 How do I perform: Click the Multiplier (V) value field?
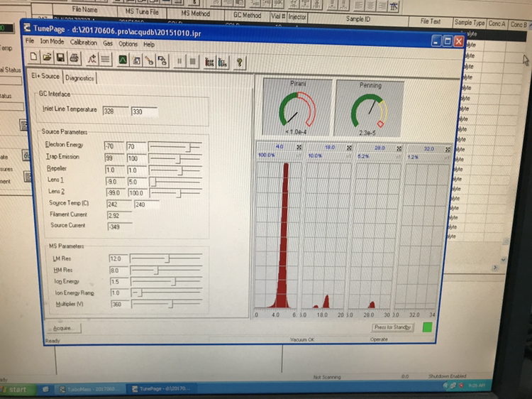(121, 304)
